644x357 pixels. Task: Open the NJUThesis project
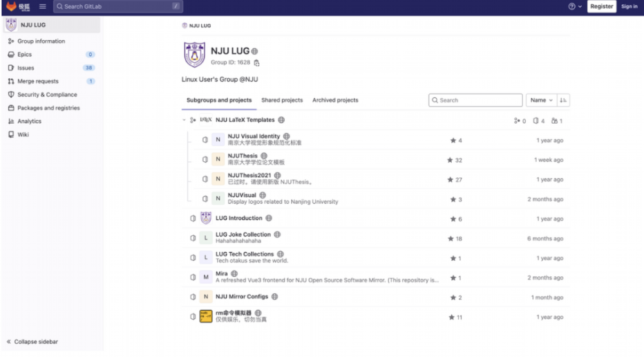(x=242, y=156)
